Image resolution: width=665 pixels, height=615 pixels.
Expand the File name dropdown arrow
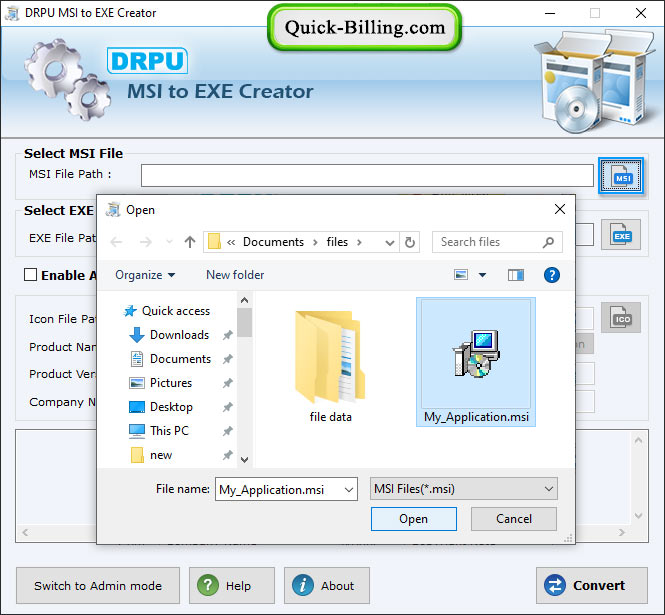(x=349, y=489)
